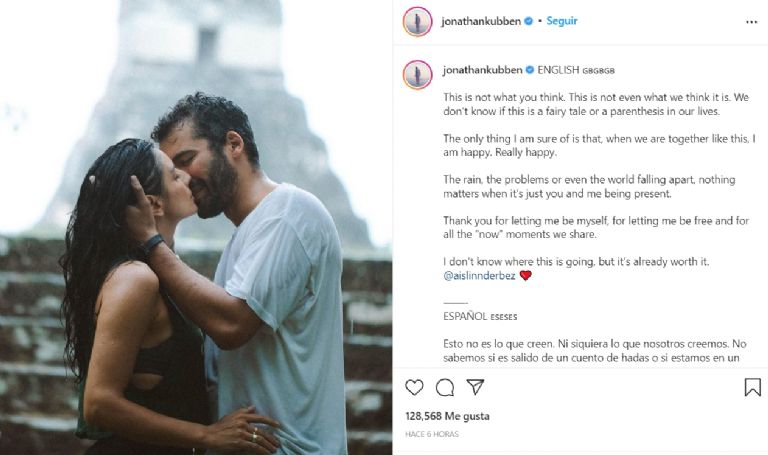768x455 pixels.
Task: Save the post with the bookmark icon
Action: click(752, 387)
